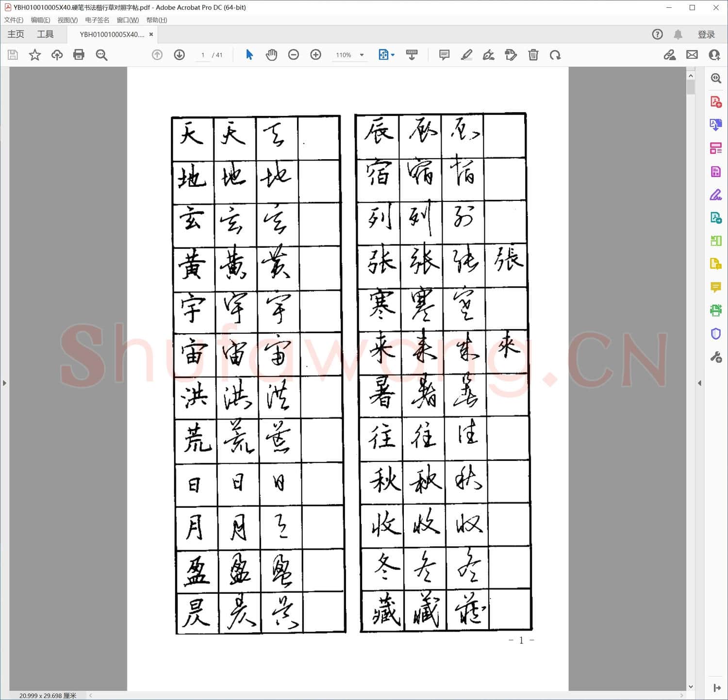The width and height of the screenshot is (728, 700).
Task: Rotate the page clockwise
Action: point(555,55)
